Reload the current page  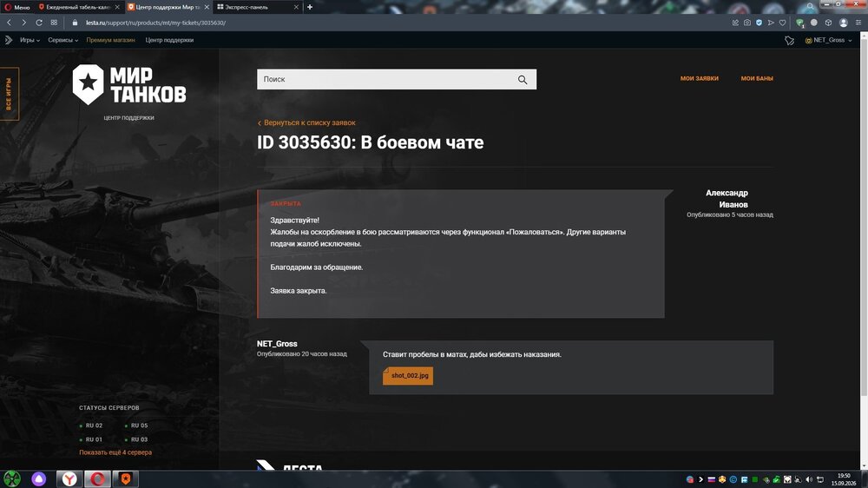click(39, 23)
